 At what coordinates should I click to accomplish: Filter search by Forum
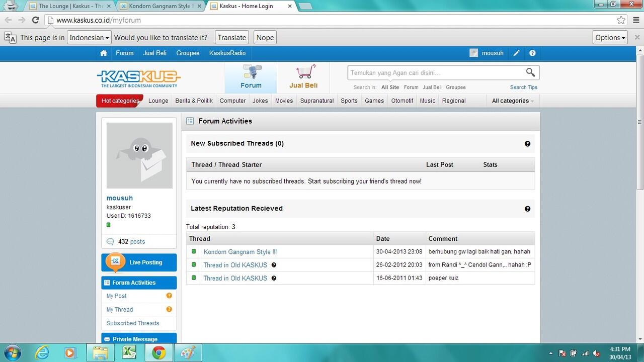pos(411,87)
